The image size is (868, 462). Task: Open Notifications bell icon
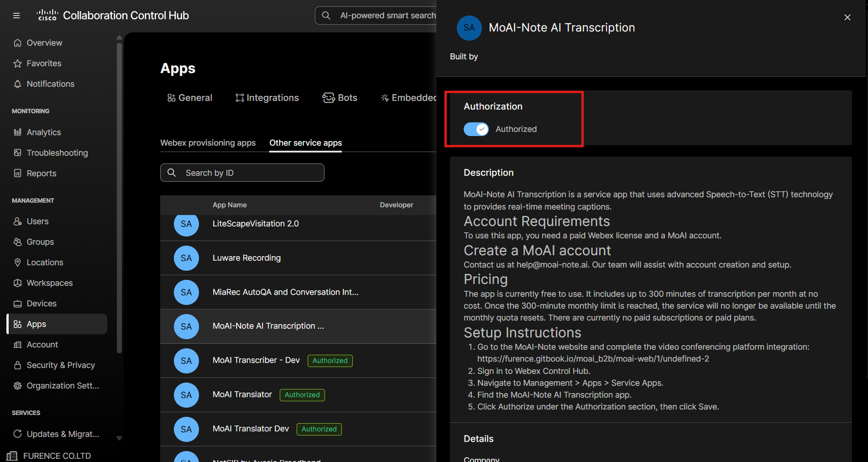(18, 84)
